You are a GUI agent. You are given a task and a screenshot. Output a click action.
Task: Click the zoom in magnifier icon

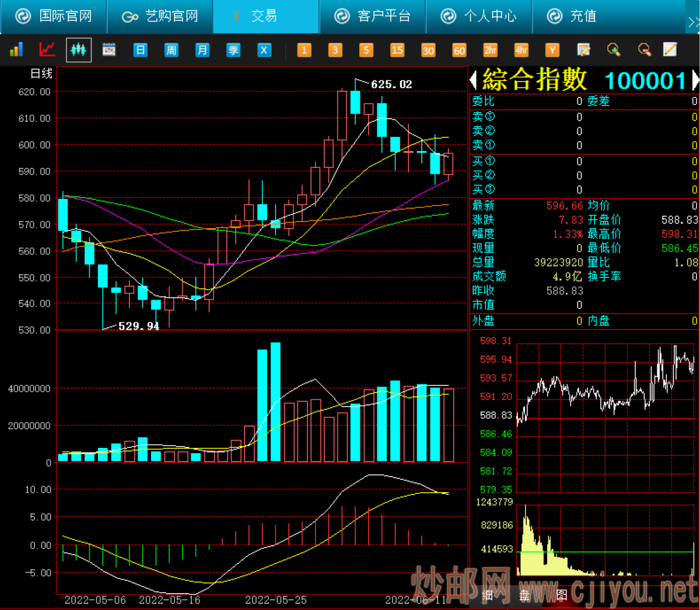click(614, 49)
